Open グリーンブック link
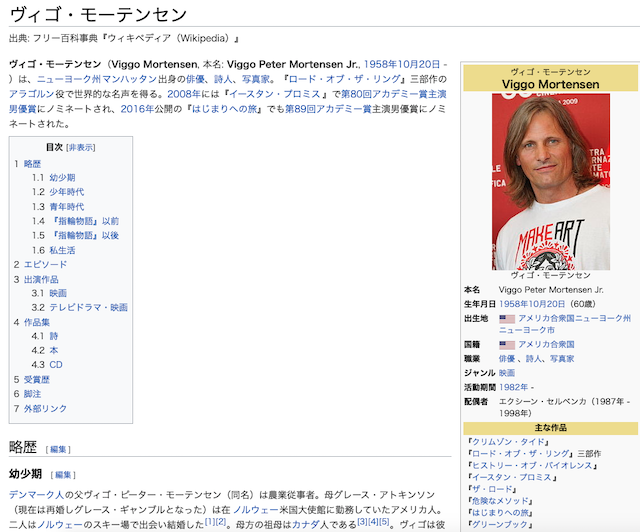The width and height of the screenshot is (640, 532). click(500, 525)
